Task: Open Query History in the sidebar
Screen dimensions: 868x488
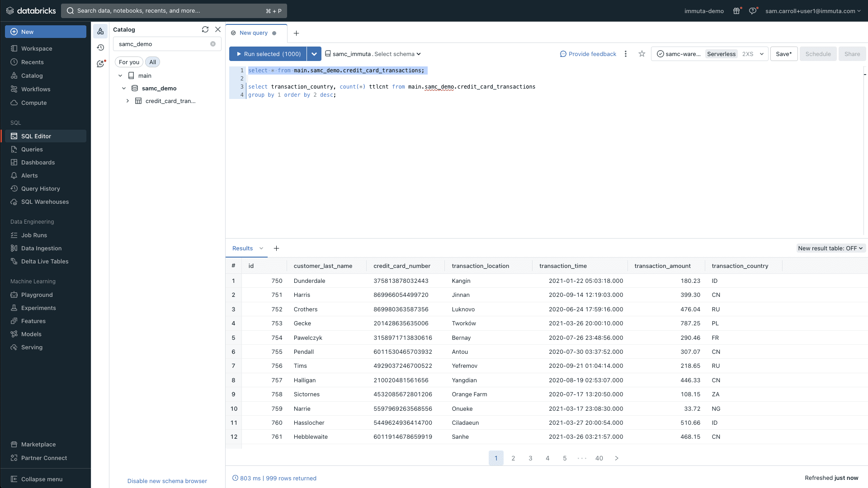Action: click(40, 188)
